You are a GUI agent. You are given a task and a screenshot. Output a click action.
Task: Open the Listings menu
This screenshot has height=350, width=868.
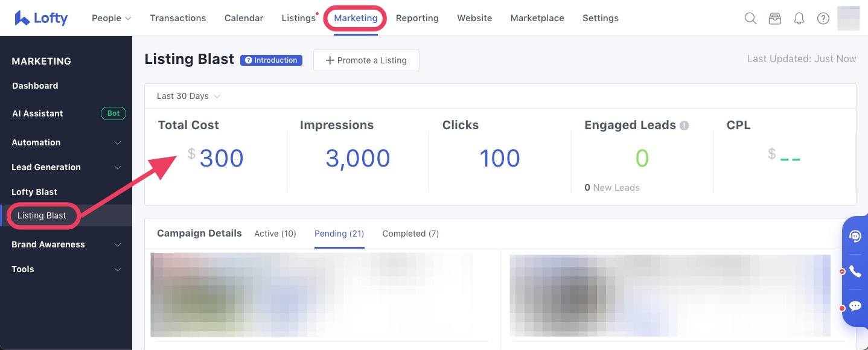(x=299, y=18)
